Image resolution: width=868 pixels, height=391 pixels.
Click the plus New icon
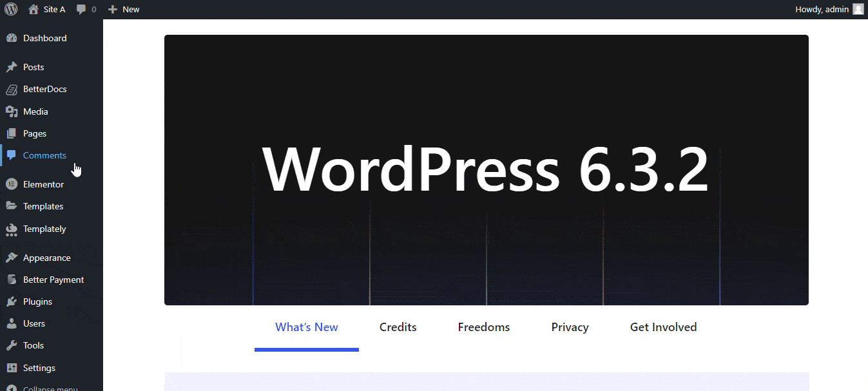pos(113,9)
